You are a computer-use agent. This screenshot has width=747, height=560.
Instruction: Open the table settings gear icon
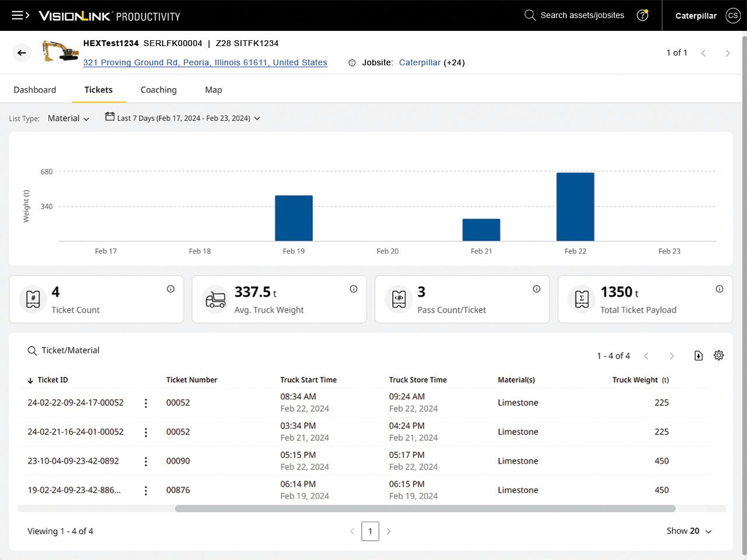pos(718,356)
